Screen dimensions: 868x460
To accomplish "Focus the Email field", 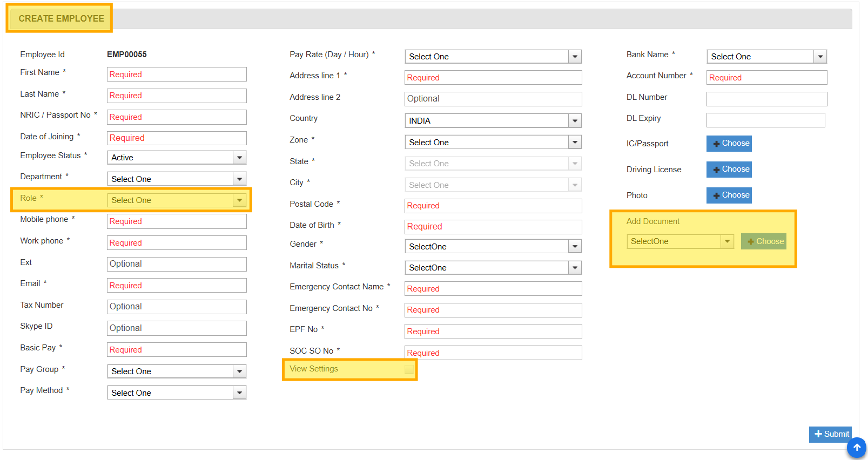I will pos(177,286).
